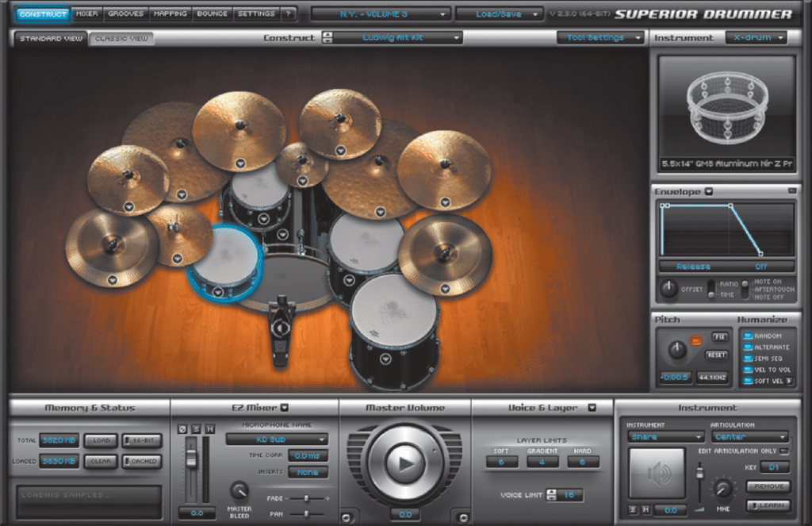Open the Snare instrument dropdown
This screenshot has height=526, width=812.
coord(666,437)
